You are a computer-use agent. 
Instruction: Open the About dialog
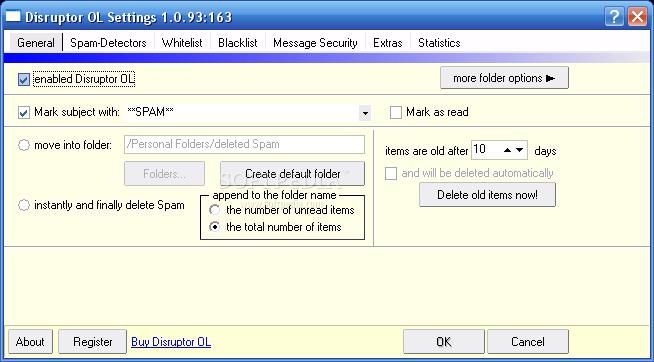(x=30, y=342)
